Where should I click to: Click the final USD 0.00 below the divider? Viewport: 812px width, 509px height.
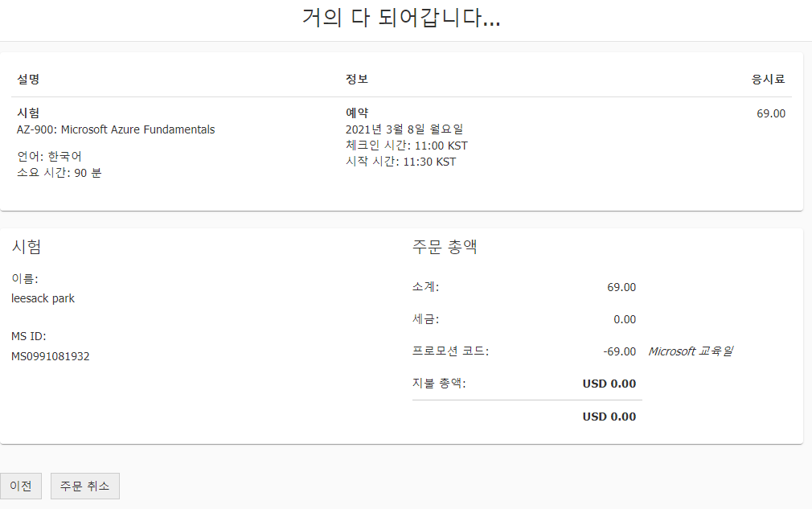click(x=609, y=417)
